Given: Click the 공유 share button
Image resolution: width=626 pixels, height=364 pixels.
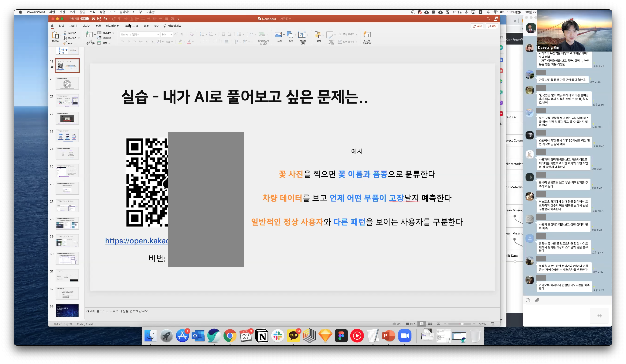Looking at the screenshot, I should (x=477, y=26).
